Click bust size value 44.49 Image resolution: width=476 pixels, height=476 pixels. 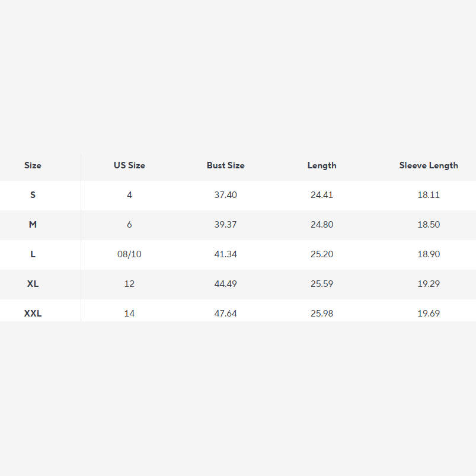(225, 283)
